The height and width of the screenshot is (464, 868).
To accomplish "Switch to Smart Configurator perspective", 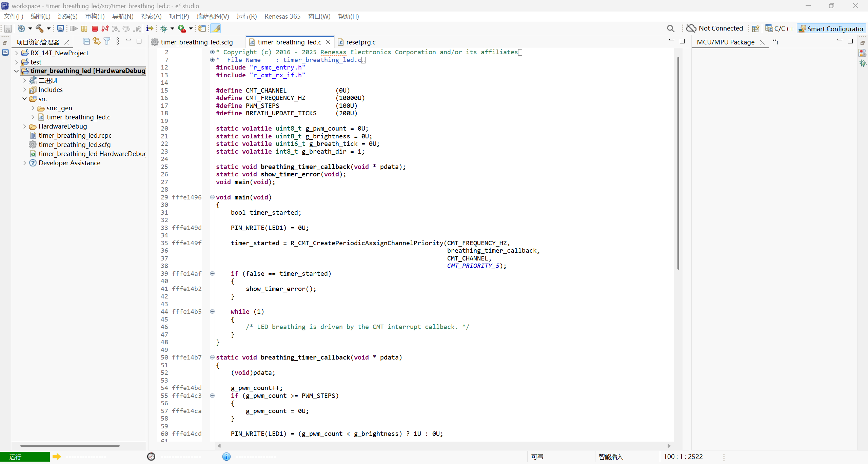I will tap(831, 28).
